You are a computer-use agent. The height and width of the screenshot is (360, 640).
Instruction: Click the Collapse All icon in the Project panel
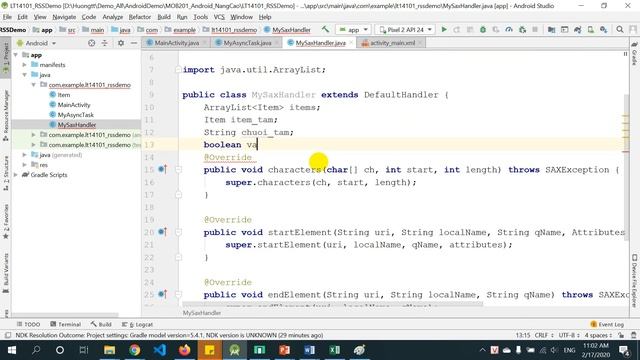coord(104,43)
